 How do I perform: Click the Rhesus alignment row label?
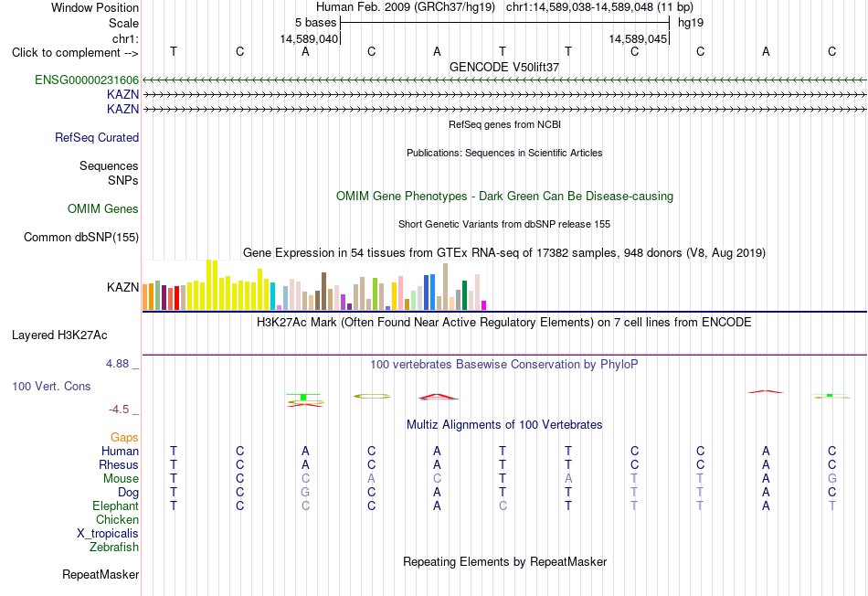click(x=119, y=464)
